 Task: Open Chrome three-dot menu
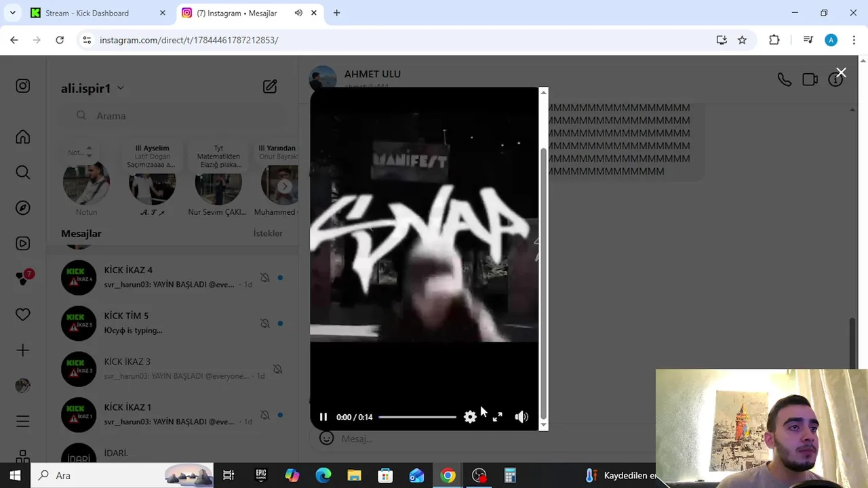tap(854, 40)
